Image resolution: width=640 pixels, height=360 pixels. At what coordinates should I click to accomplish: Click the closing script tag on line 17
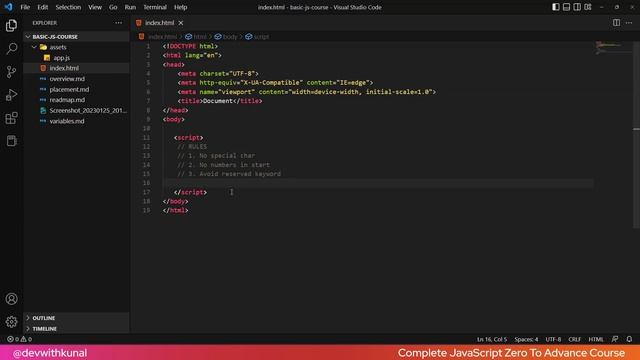[x=190, y=192]
